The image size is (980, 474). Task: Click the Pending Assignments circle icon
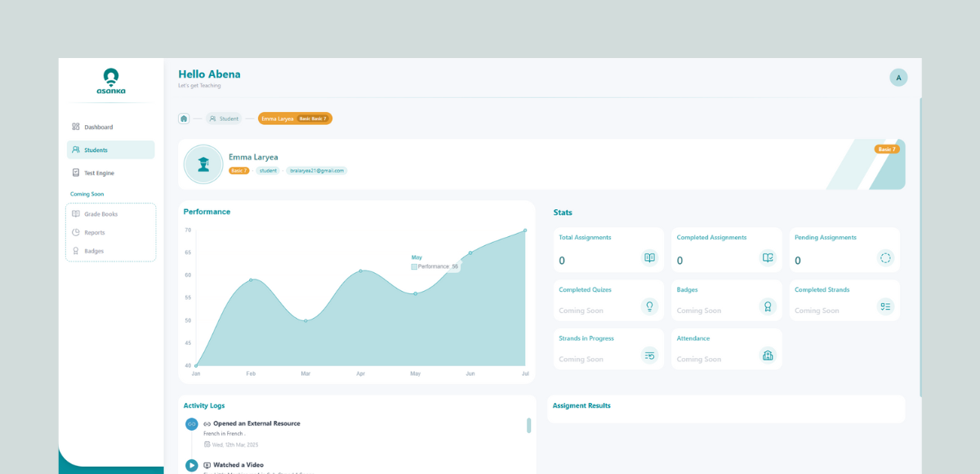[x=885, y=258]
